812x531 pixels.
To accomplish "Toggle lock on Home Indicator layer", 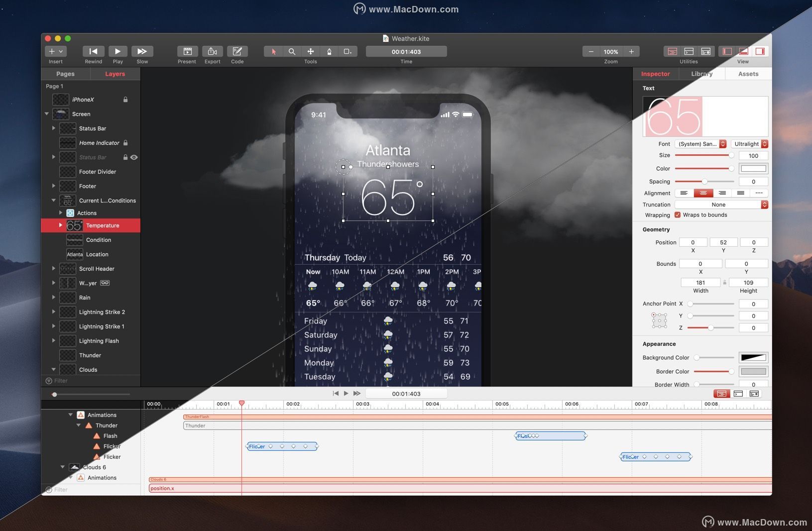I will click(125, 143).
